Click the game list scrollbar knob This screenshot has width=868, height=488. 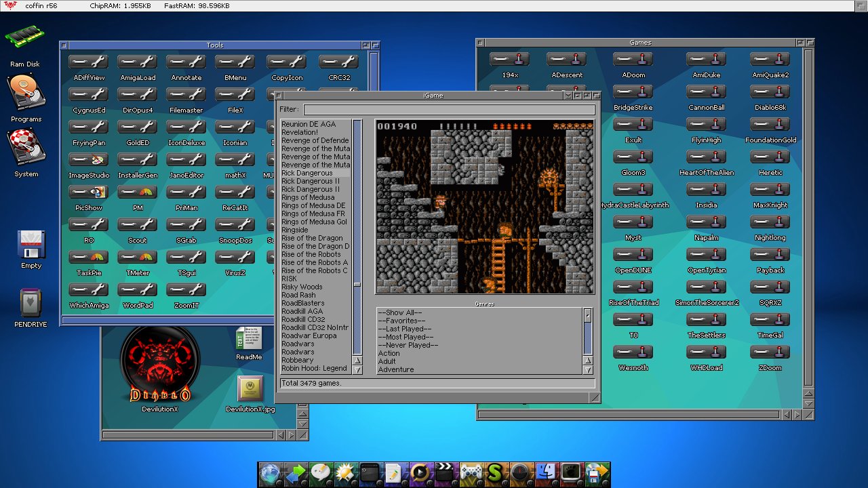click(357, 285)
